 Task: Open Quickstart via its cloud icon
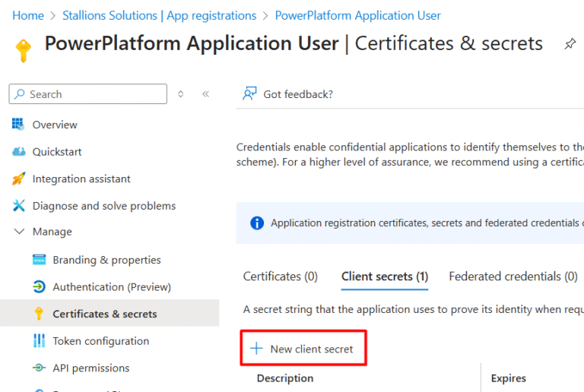[19, 152]
